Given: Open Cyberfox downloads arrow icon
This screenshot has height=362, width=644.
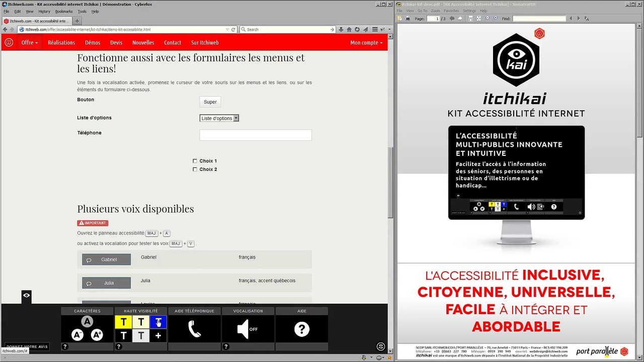Looking at the screenshot, I should pyautogui.click(x=341, y=30).
